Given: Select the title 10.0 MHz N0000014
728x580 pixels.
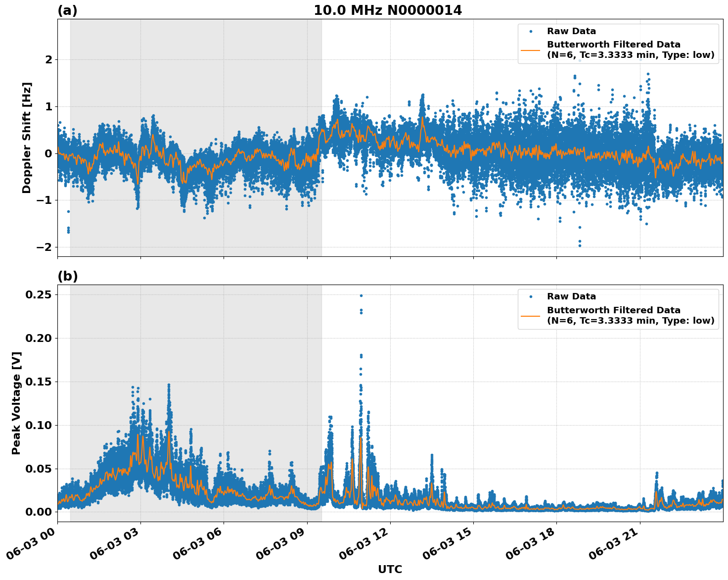Looking at the screenshot, I should click(389, 10).
